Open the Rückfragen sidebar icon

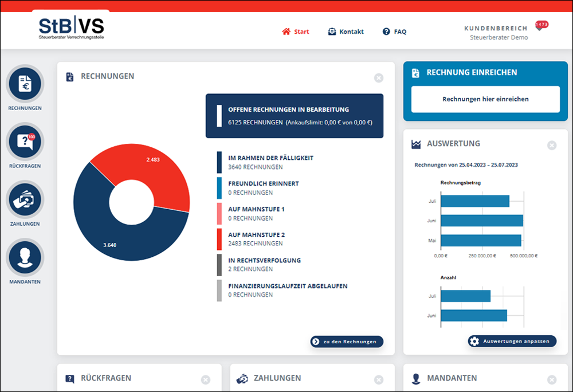pyautogui.click(x=25, y=142)
